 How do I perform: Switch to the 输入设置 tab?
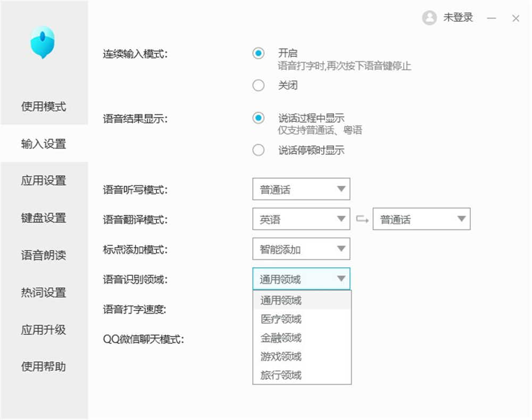pos(44,144)
